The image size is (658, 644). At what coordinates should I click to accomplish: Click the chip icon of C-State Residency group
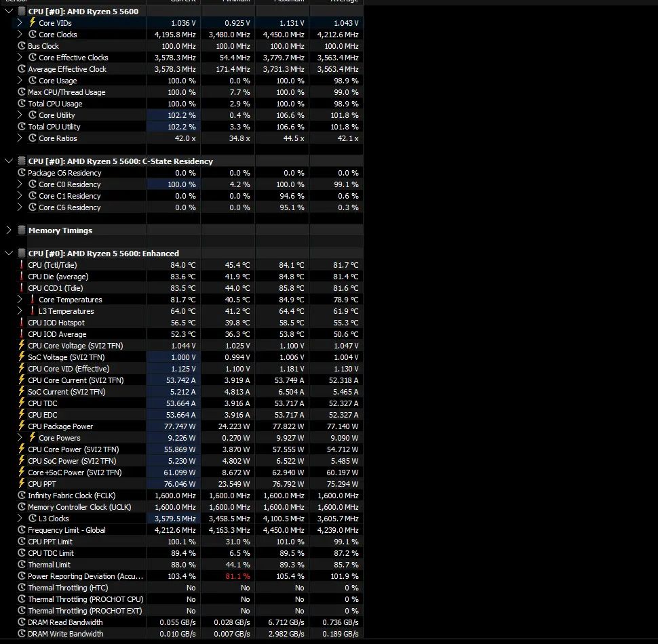point(22,161)
